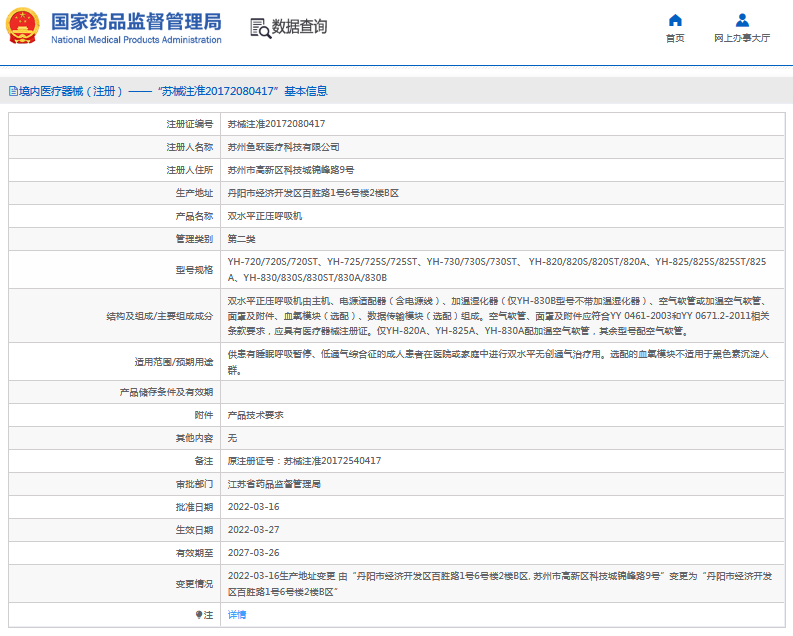The width and height of the screenshot is (793, 636).
Task: Select approval date 2022-03-16
Action: coord(253,507)
